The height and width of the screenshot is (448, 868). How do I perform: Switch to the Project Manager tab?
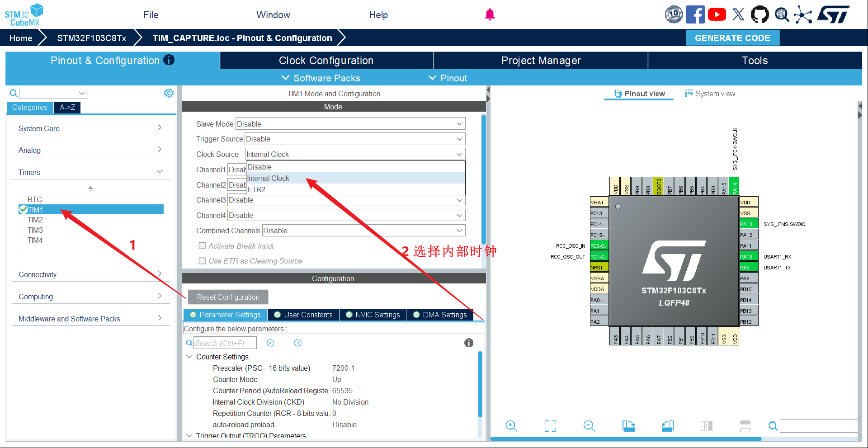[x=541, y=61]
